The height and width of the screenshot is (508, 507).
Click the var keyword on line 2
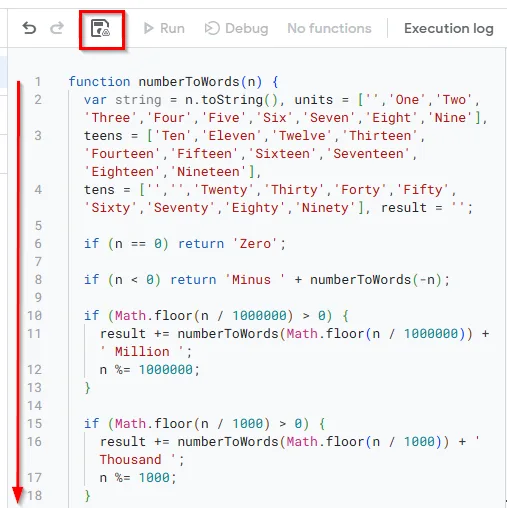click(95, 100)
